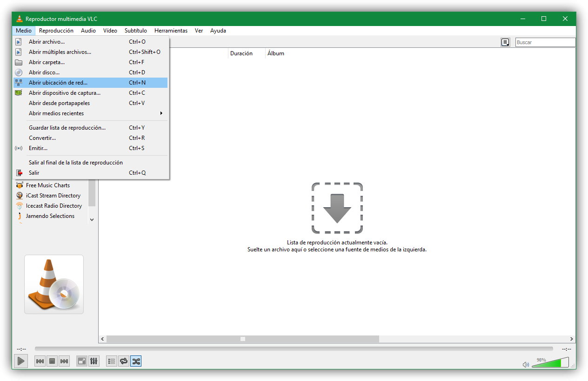Choose Abrir múltiples archivos... entry
588x381 pixels.
(x=91, y=52)
